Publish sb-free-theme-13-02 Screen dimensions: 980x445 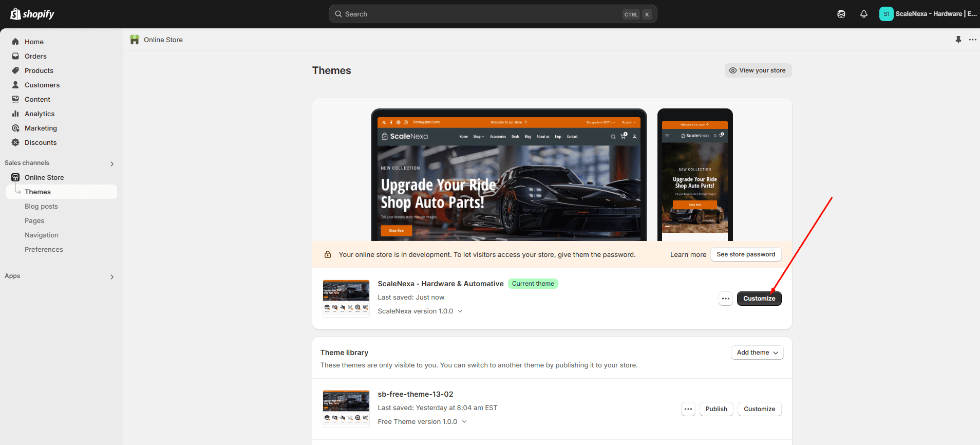pyautogui.click(x=716, y=409)
